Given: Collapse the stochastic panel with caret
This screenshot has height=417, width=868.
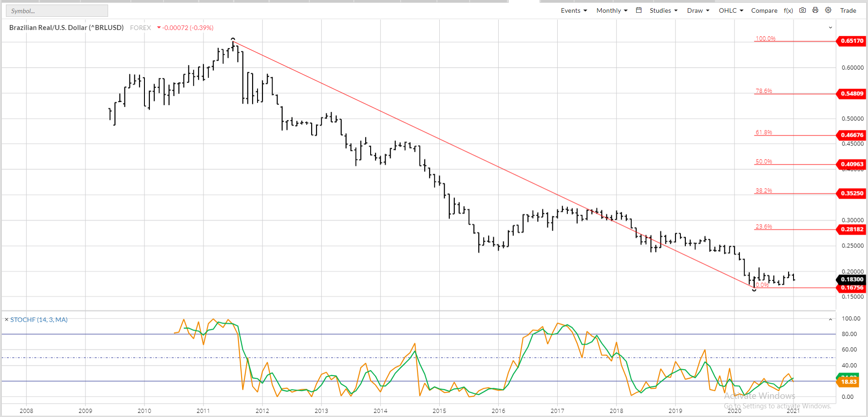Looking at the screenshot, I should pyautogui.click(x=830, y=320).
